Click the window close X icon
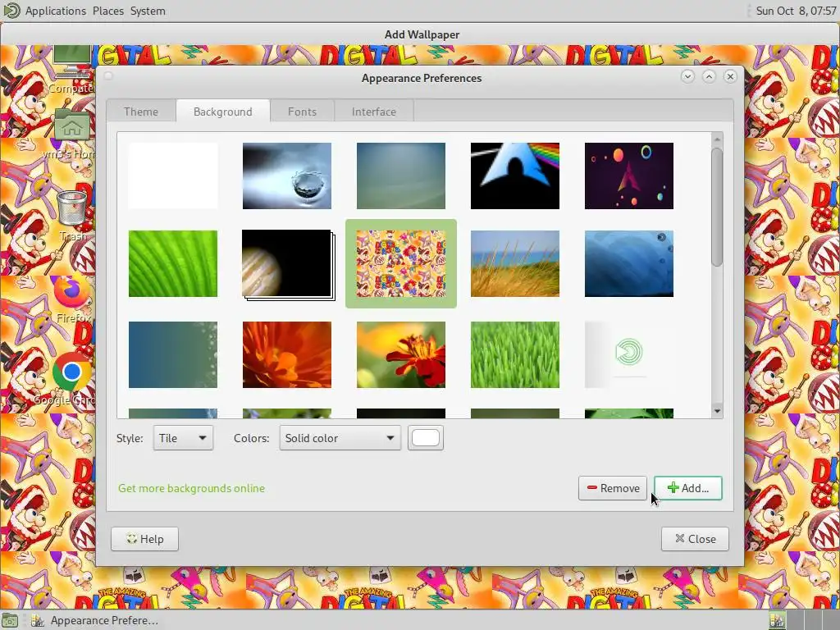 click(x=730, y=76)
